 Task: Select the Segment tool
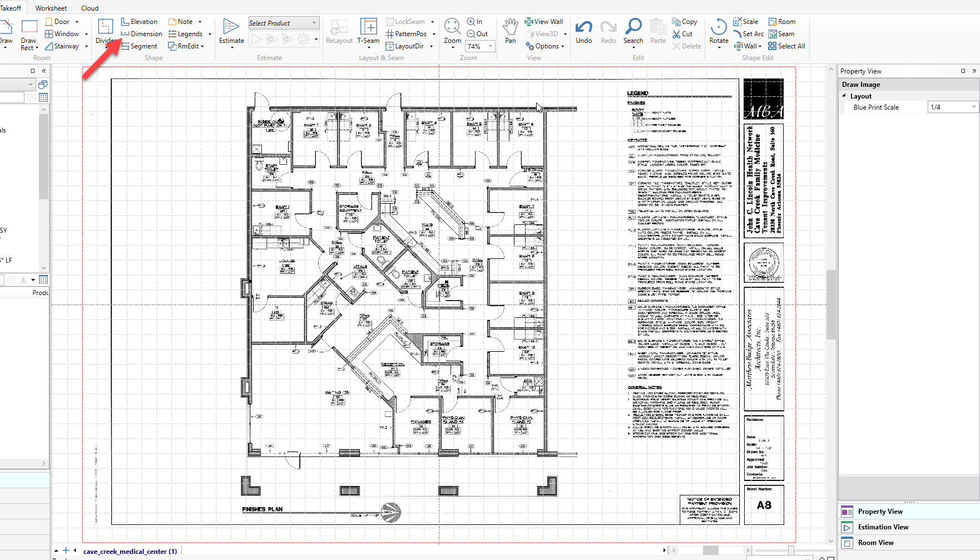tap(139, 46)
